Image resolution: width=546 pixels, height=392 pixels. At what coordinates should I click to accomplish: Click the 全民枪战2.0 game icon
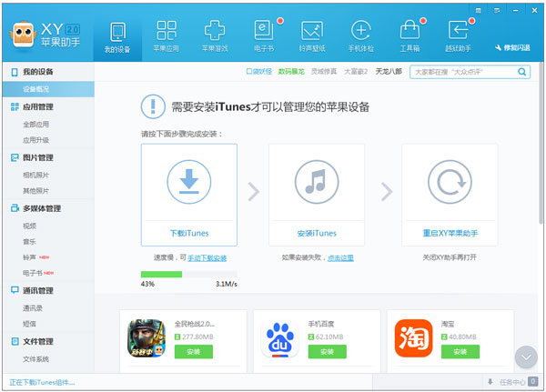[x=147, y=338]
